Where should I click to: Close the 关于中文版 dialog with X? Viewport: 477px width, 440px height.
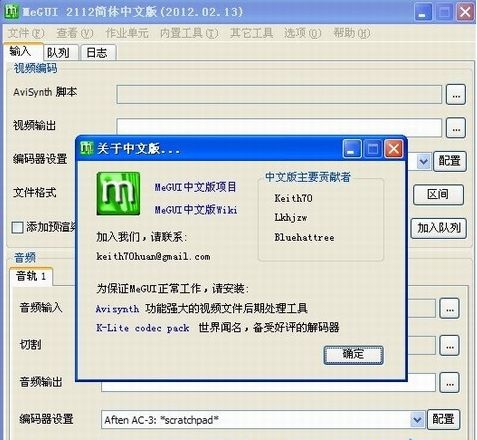tap(393, 148)
